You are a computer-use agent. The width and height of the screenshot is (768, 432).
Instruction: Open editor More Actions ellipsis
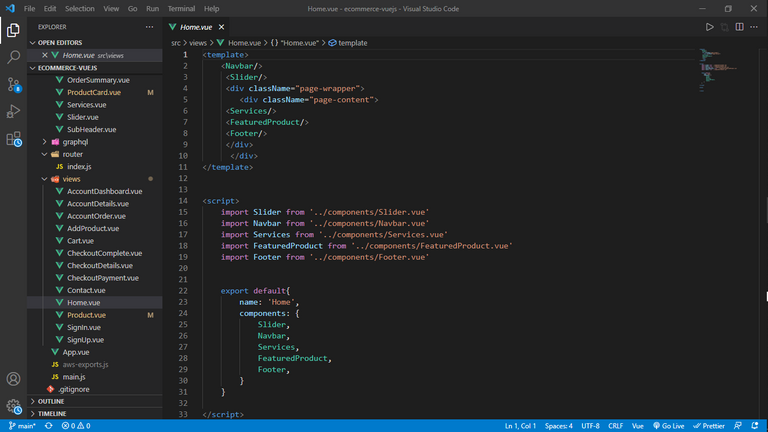(754, 27)
